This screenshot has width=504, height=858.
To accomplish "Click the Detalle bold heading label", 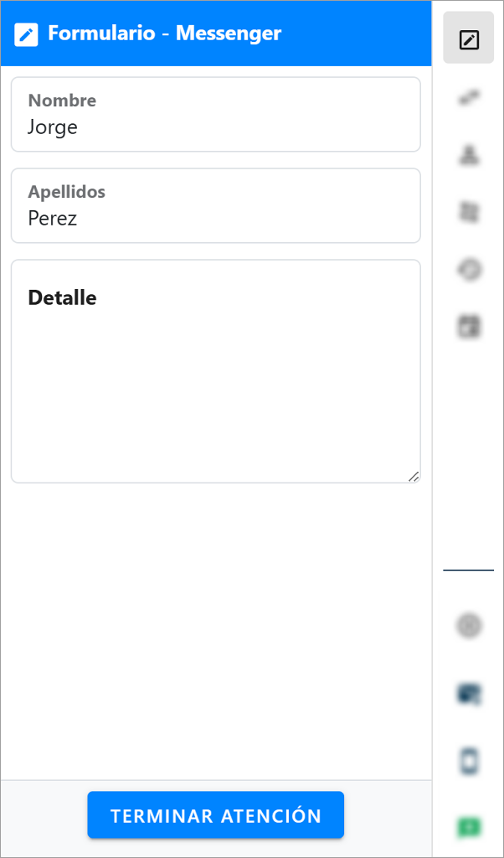I will coord(62,297).
